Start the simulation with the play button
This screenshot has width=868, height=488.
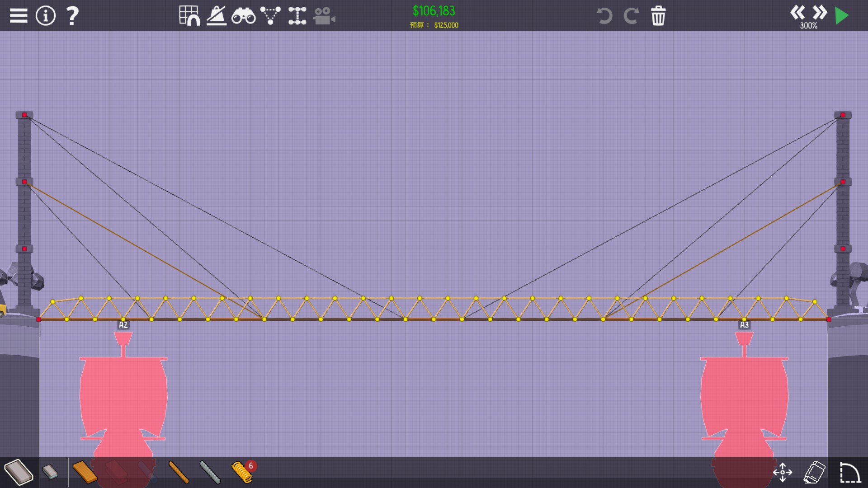(x=841, y=16)
